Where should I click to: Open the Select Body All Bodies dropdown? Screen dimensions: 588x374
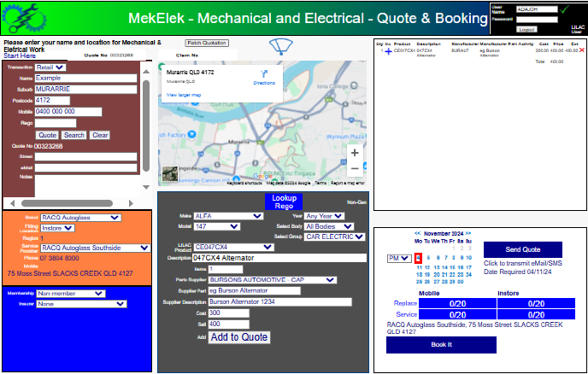329,226
